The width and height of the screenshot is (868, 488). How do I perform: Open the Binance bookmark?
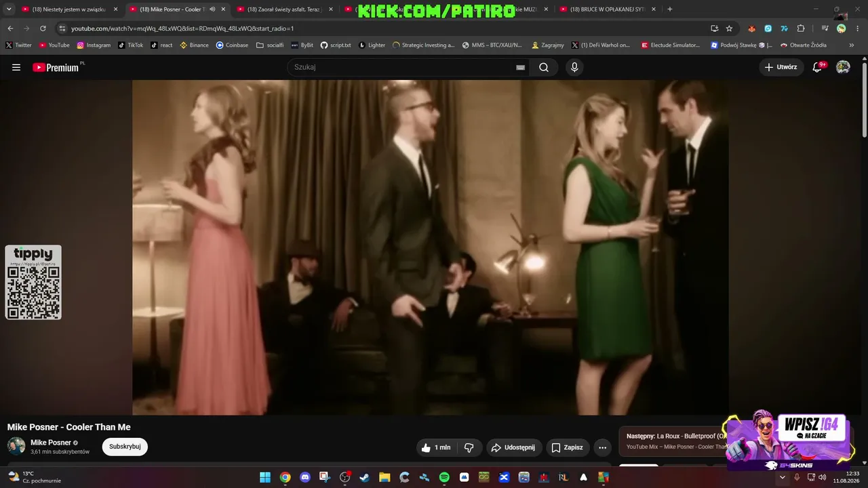pyautogui.click(x=195, y=45)
